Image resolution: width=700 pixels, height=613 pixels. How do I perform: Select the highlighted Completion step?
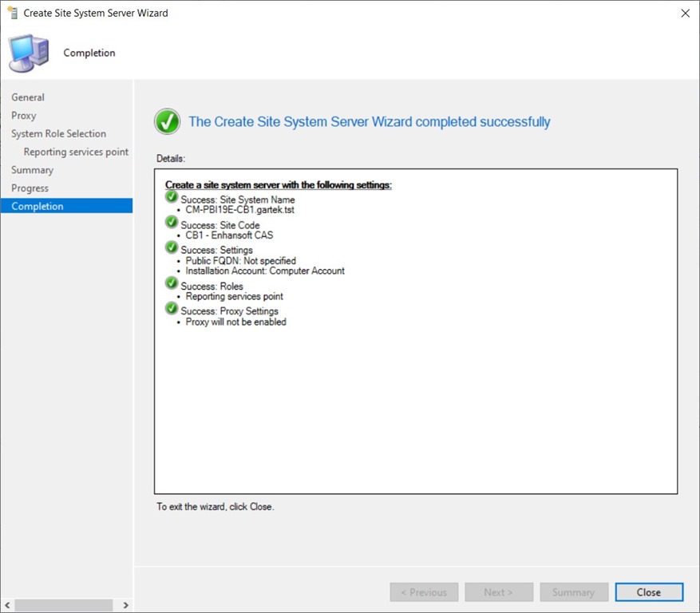[66, 206]
